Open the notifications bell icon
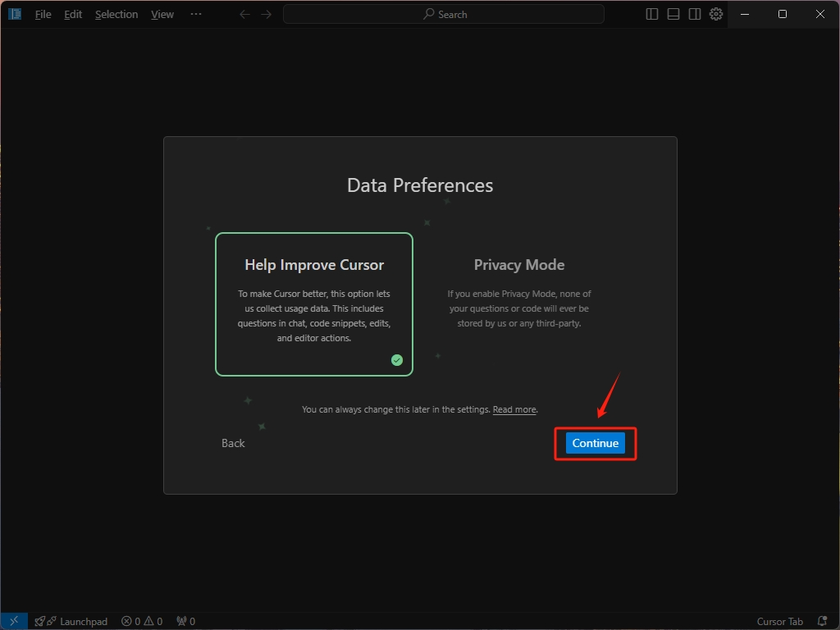 tap(822, 622)
